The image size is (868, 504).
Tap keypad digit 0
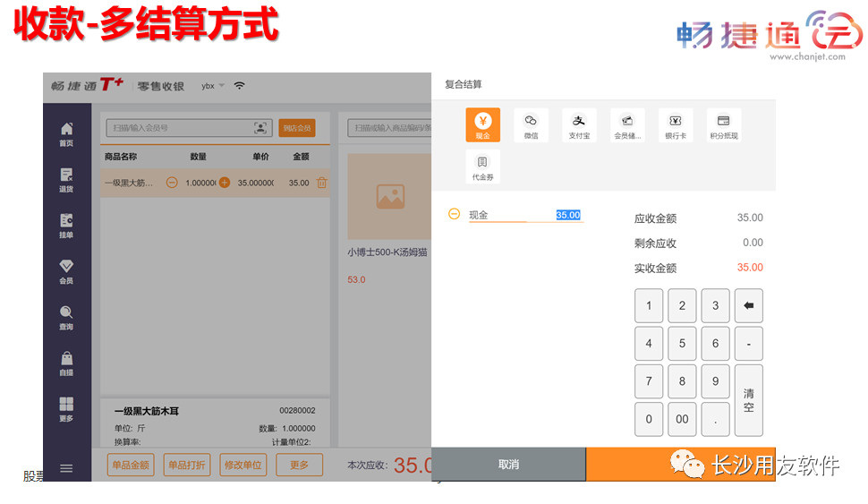(x=649, y=419)
